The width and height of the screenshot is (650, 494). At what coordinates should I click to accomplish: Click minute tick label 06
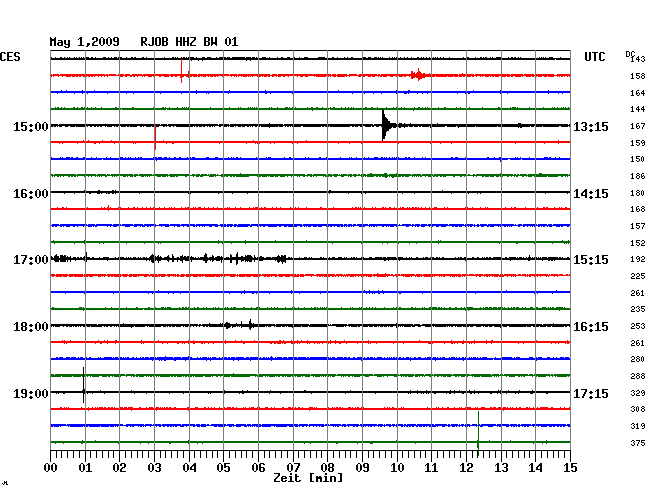point(258,467)
